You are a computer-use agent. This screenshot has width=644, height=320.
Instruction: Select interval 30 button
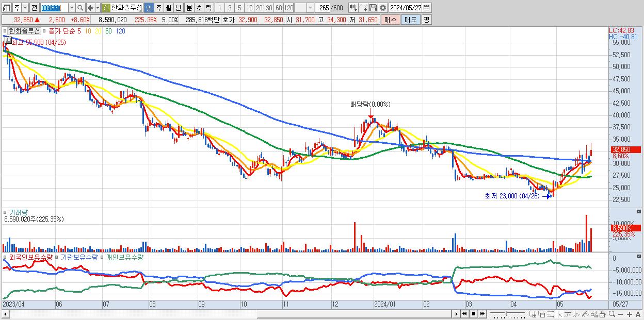(269, 8)
